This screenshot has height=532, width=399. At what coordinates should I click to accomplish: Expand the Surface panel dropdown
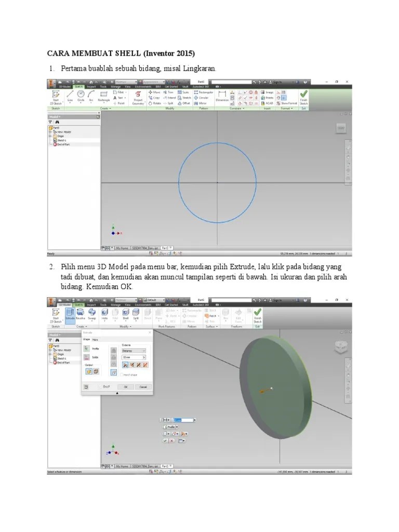(212, 327)
